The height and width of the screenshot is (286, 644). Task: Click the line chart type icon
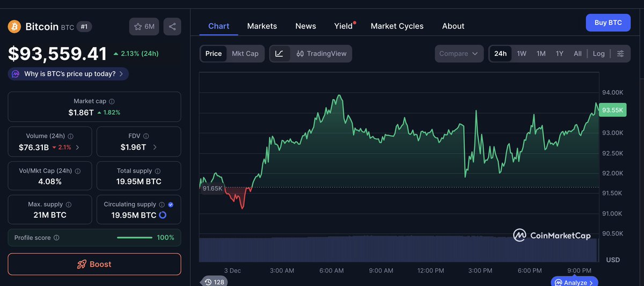280,54
